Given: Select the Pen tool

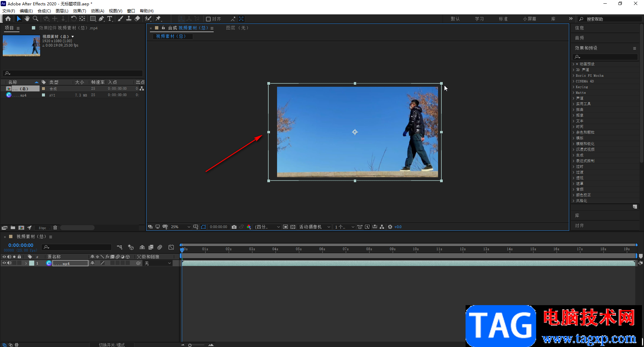Looking at the screenshot, I should point(101,19).
